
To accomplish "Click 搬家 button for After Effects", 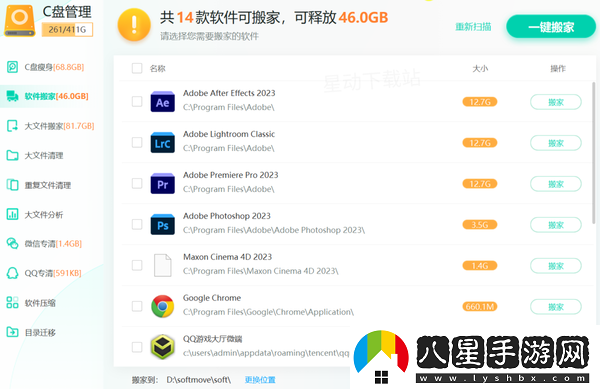I will (556, 102).
